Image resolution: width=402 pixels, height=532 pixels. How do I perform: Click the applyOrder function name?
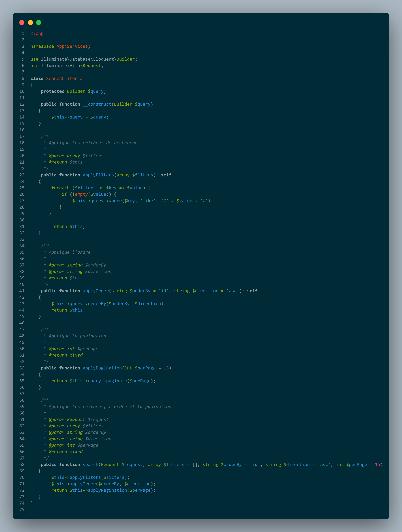tap(96, 291)
